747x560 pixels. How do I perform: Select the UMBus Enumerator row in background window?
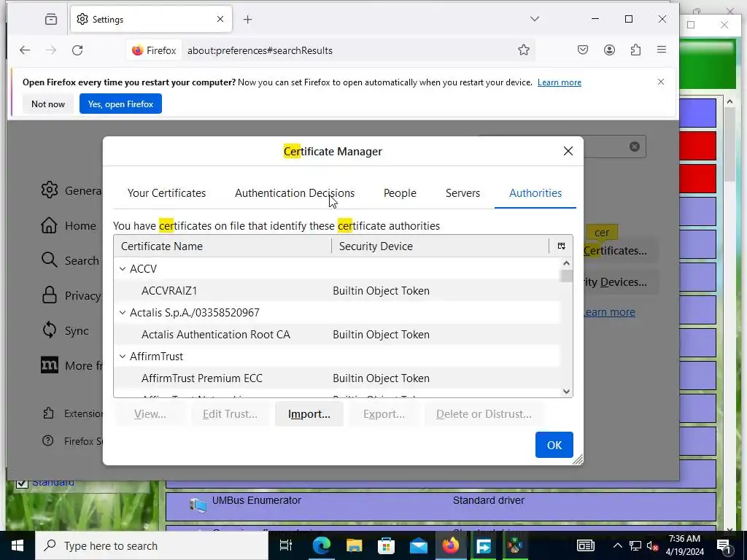[441, 506]
